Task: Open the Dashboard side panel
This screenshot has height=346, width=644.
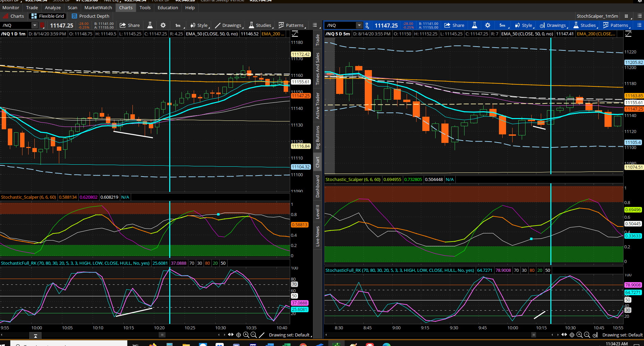Action: (x=317, y=186)
